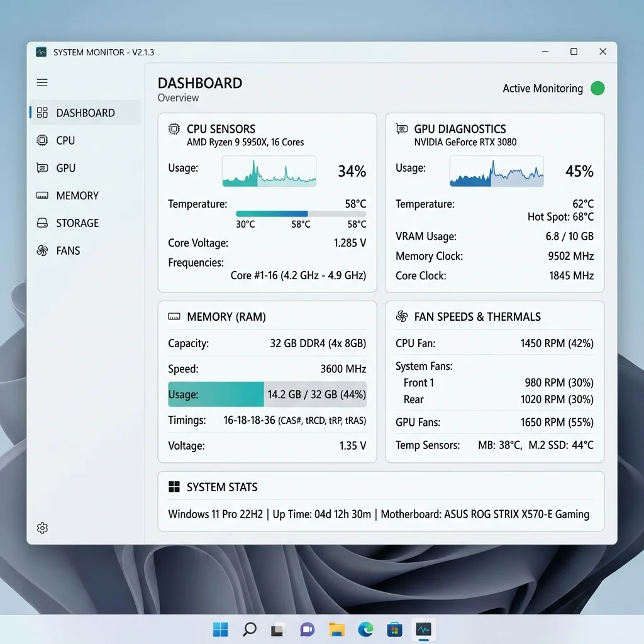Click the 1.285 V core voltage value
644x644 pixels.
(350, 243)
